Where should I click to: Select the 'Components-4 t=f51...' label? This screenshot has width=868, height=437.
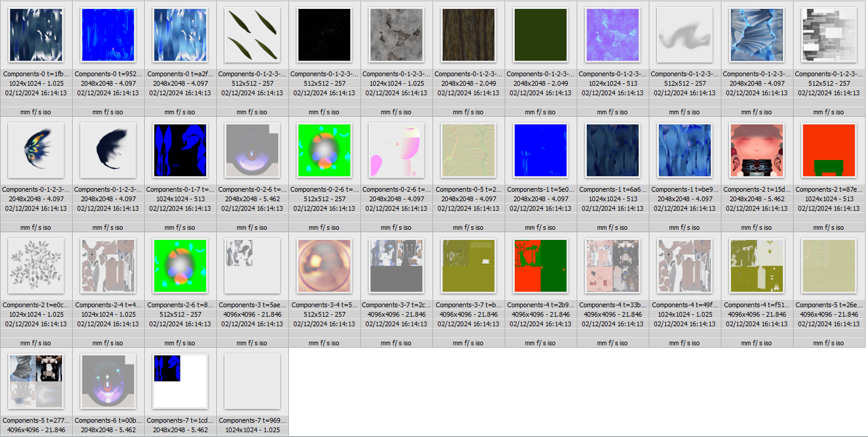point(757,305)
